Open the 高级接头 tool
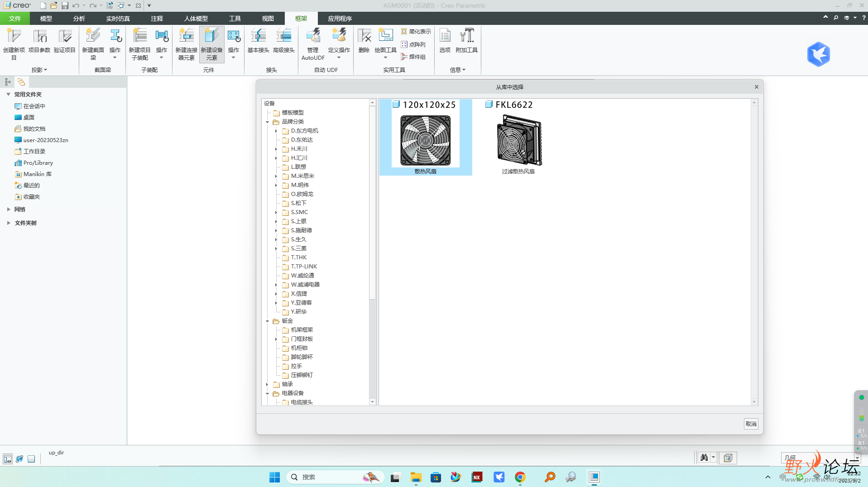Image resolution: width=868 pixels, height=487 pixels. (284, 36)
